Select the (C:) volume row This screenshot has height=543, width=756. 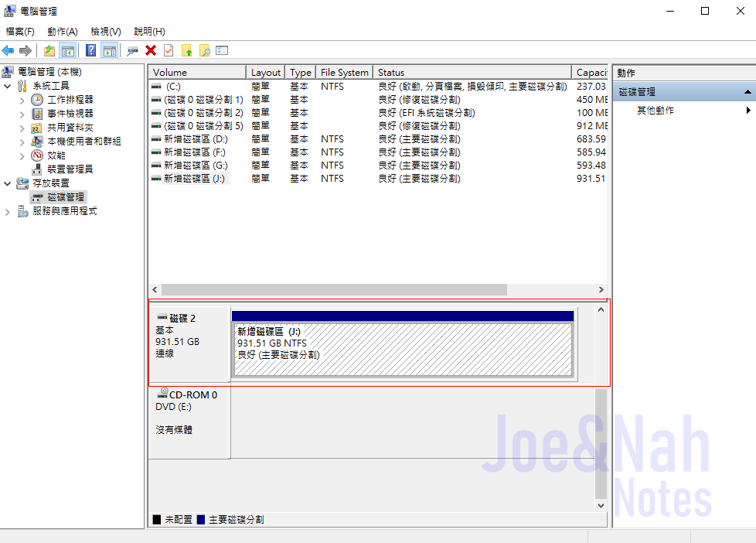pyautogui.click(x=379, y=87)
